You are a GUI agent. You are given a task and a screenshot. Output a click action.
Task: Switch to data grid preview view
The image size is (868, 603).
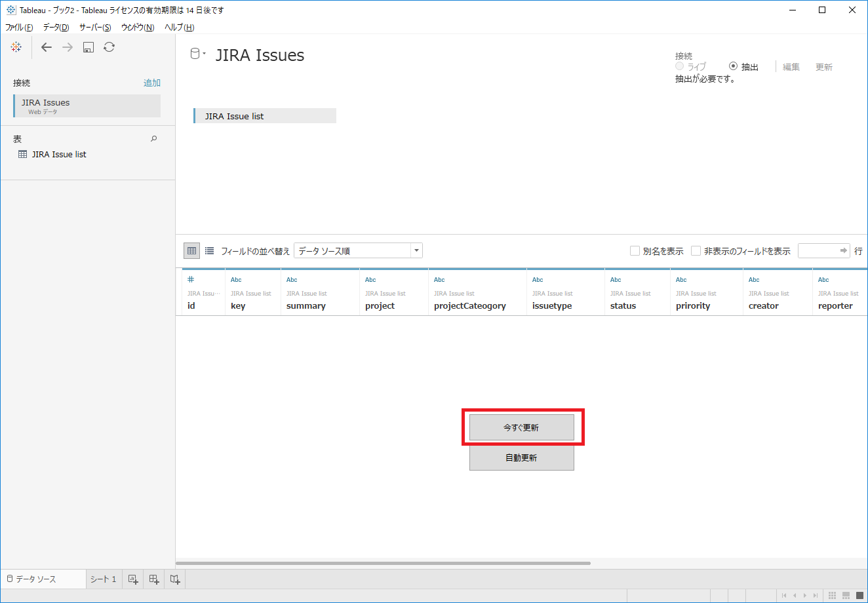[191, 250]
